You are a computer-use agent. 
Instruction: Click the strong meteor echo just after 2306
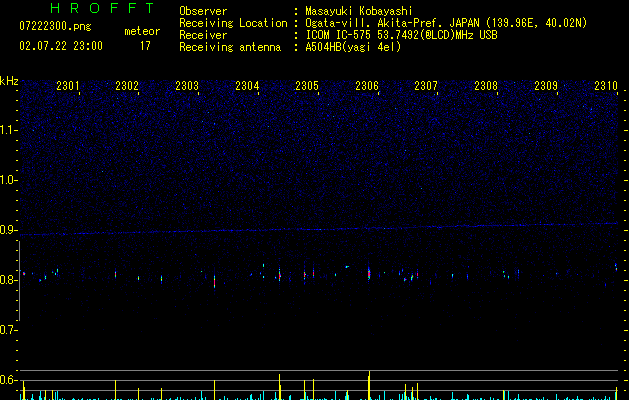point(369,274)
